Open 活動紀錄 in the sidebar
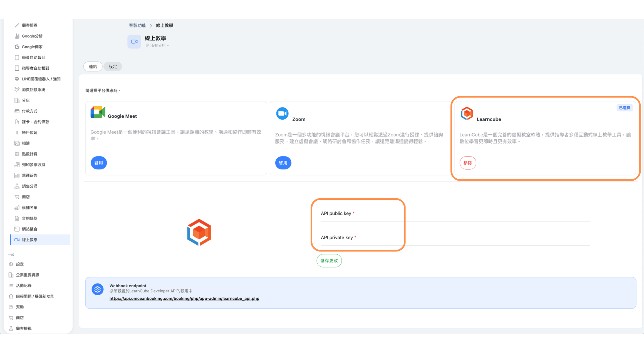Image resolution: width=644 pixels, height=362 pixels. pos(24,286)
